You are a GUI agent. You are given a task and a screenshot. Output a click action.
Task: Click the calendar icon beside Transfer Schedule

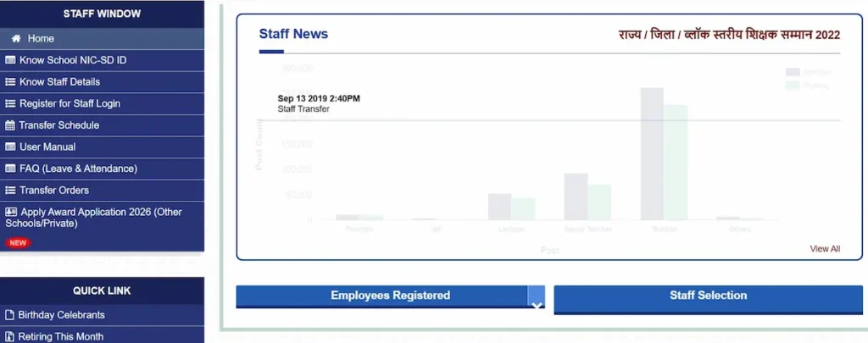[10, 125]
